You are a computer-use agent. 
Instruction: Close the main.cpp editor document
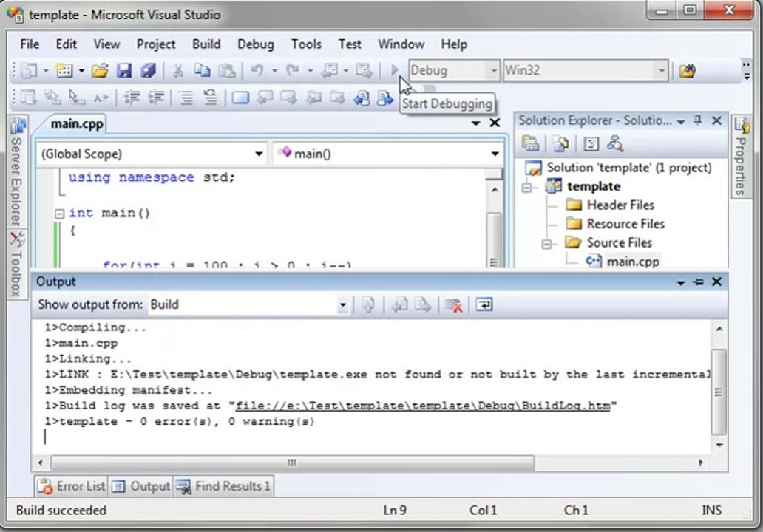click(495, 123)
